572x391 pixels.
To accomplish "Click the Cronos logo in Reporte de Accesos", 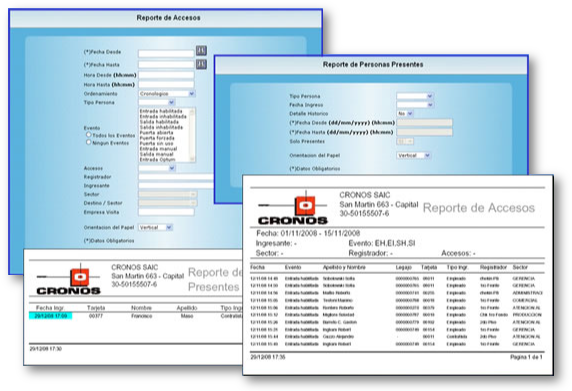I will point(293,208).
